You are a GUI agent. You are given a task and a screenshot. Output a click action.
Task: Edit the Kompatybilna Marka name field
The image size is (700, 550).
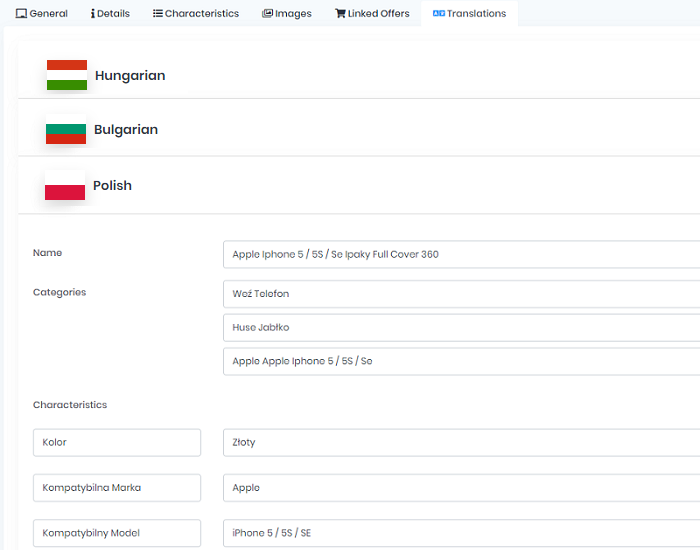pyautogui.click(x=117, y=488)
